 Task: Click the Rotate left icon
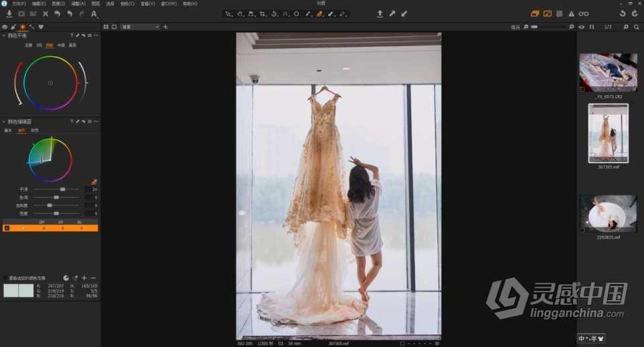[x=623, y=14]
